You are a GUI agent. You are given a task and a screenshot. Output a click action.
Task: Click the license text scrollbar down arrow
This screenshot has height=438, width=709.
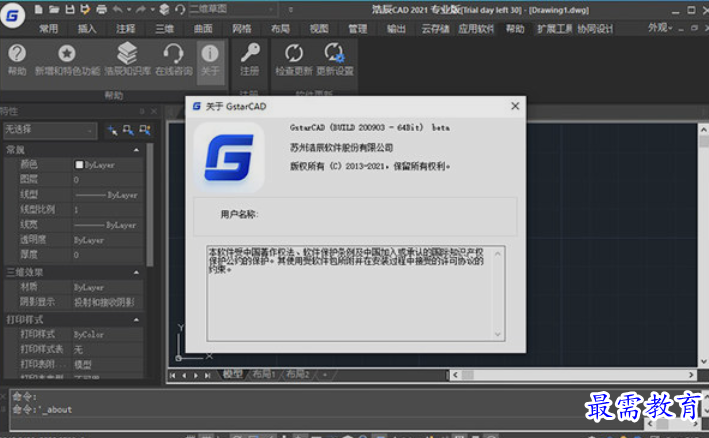(x=497, y=334)
